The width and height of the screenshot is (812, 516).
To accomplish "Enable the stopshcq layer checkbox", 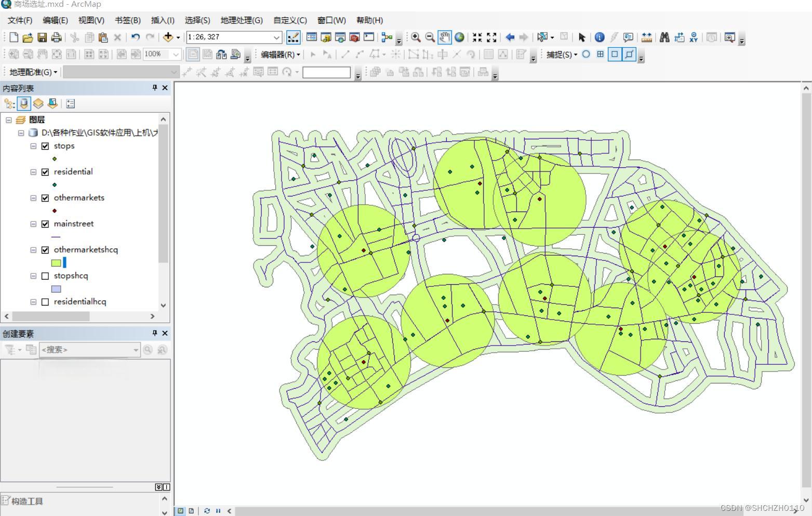I will click(45, 276).
